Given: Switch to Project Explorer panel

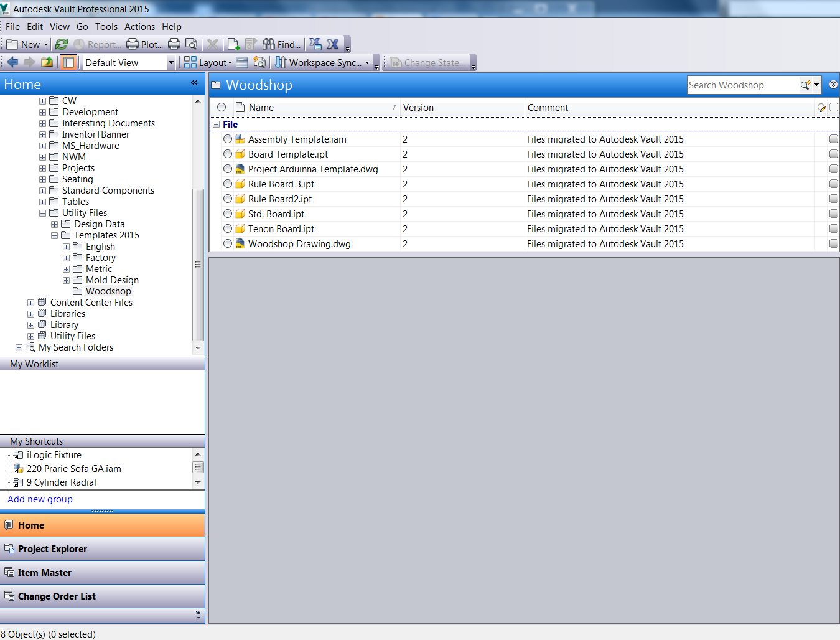Looking at the screenshot, I should pos(103,548).
